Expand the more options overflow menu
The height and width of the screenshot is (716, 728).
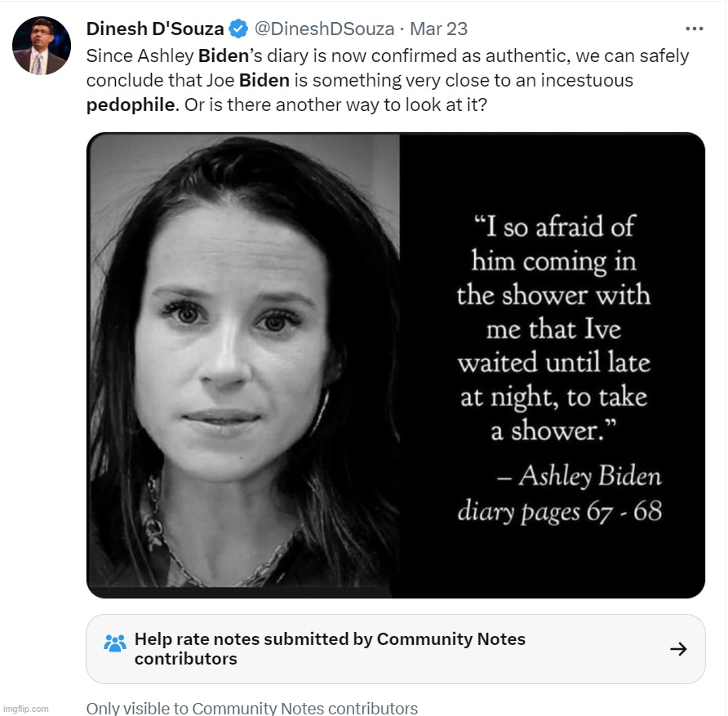695,28
